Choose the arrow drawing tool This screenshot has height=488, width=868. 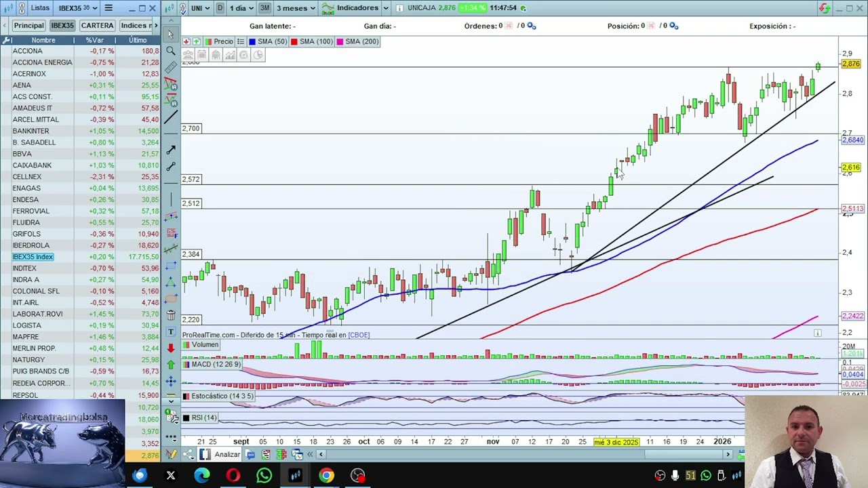170,150
